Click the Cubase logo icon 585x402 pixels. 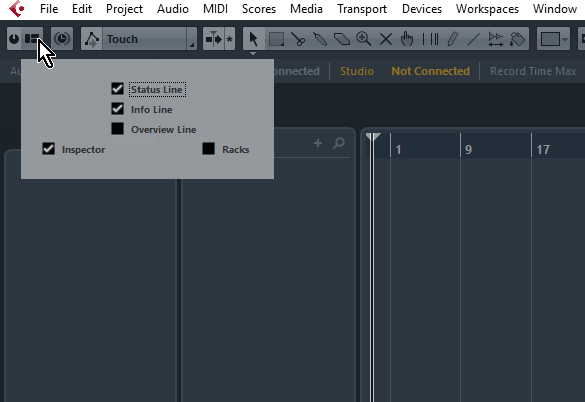tap(17, 9)
